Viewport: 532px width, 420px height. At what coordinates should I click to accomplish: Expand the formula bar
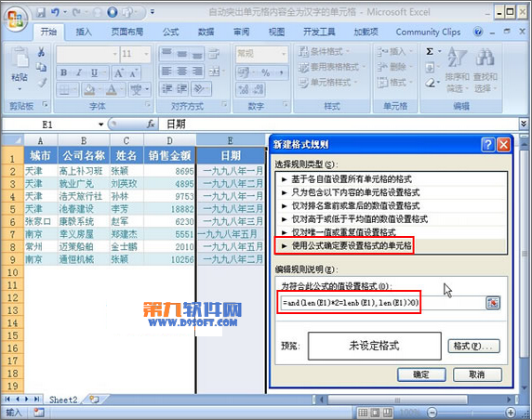coord(524,124)
